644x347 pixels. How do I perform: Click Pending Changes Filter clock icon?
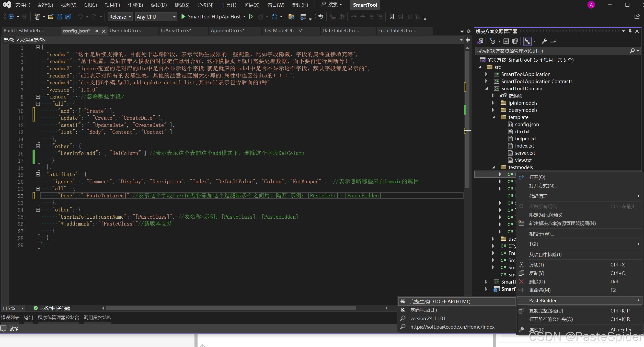click(492, 41)
